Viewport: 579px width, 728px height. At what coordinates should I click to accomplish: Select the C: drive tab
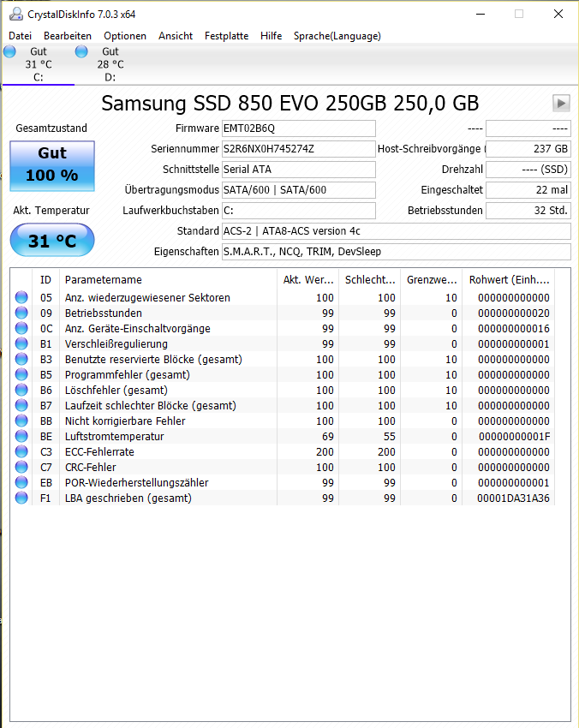pos(38,64)
